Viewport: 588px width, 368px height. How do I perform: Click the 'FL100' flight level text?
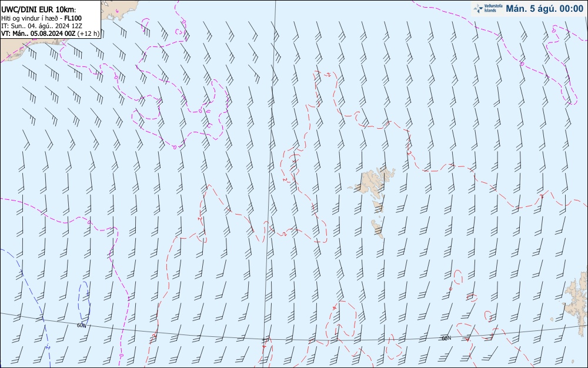[x=73, y=18]
